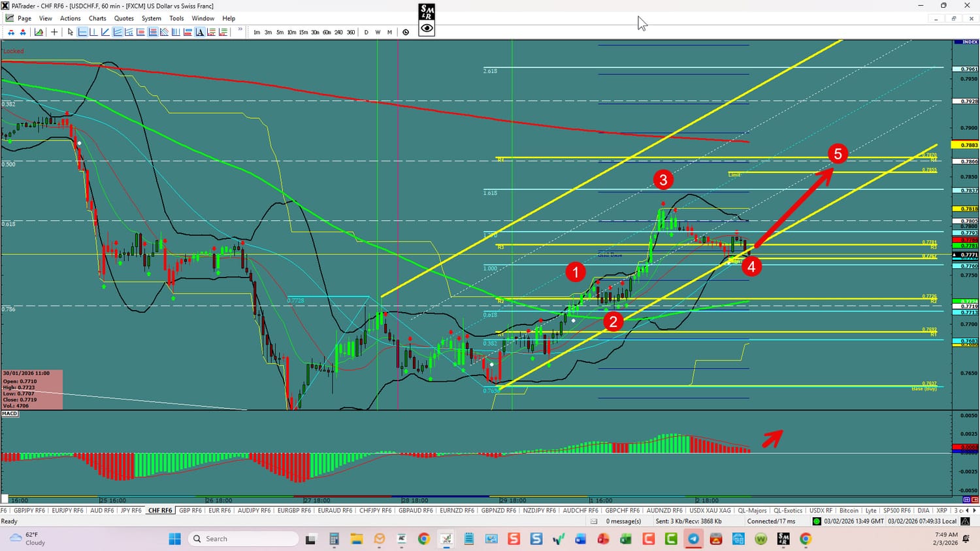This screenshot has height=551, width=980.
Task: Switch chart to 360 minute timeframe
Action: 350,32
